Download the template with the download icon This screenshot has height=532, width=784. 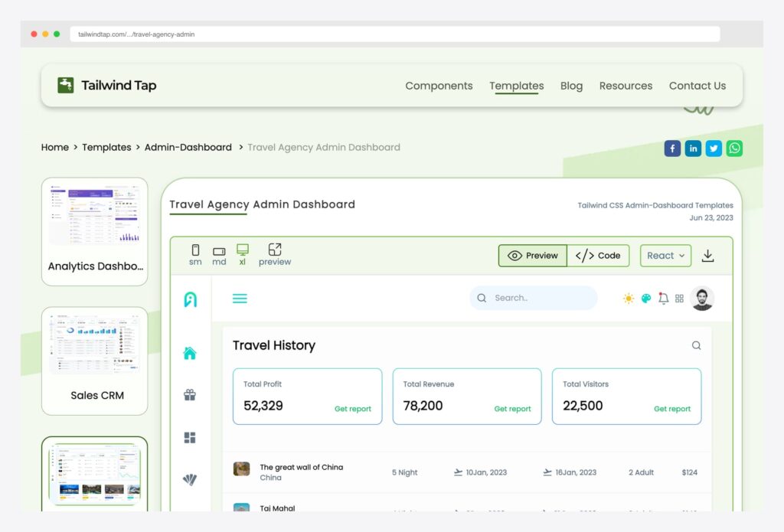[707, 256]
